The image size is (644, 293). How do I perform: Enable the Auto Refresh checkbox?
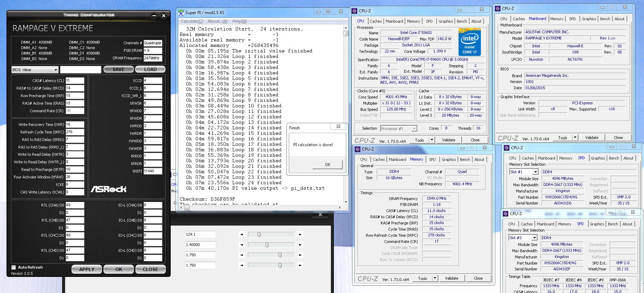tap(14, 268)
